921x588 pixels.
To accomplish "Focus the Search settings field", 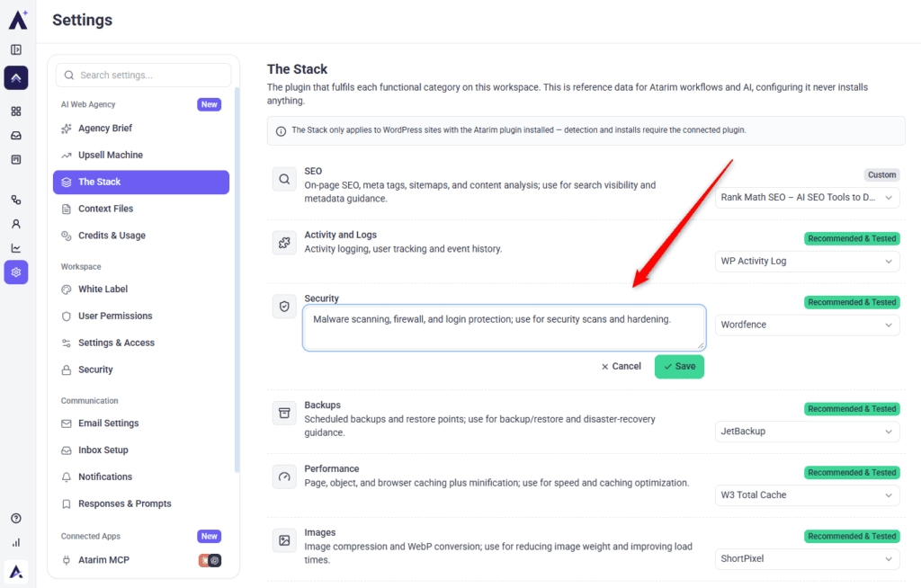I will [143, 76].
